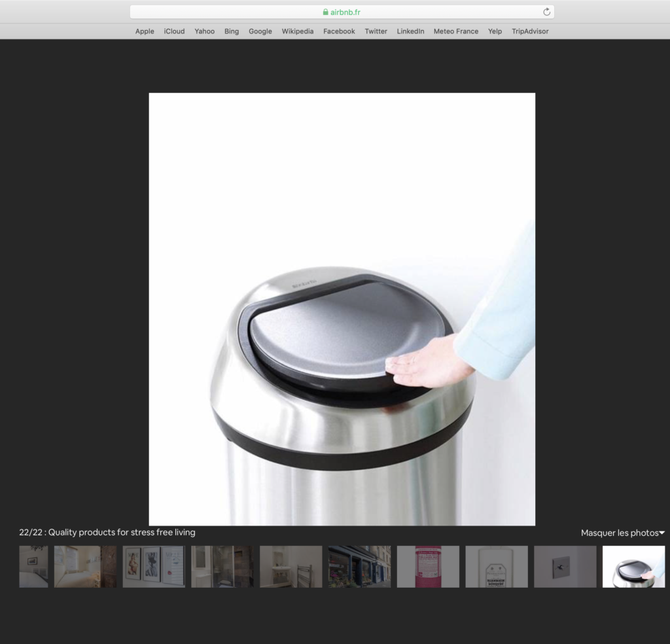Screen dimensions: 670x644
Task: Click the Google bookmark
Action: 260,31
